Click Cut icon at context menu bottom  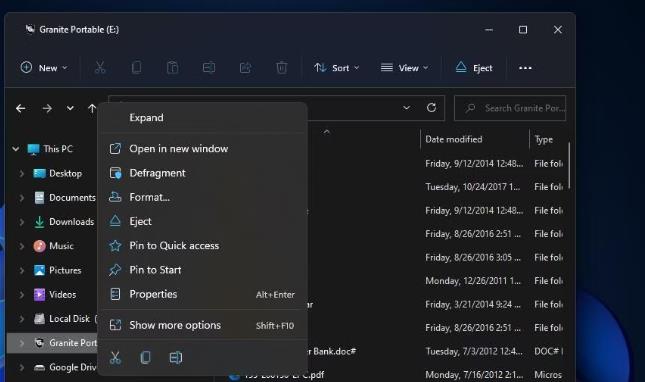(115, 357)
